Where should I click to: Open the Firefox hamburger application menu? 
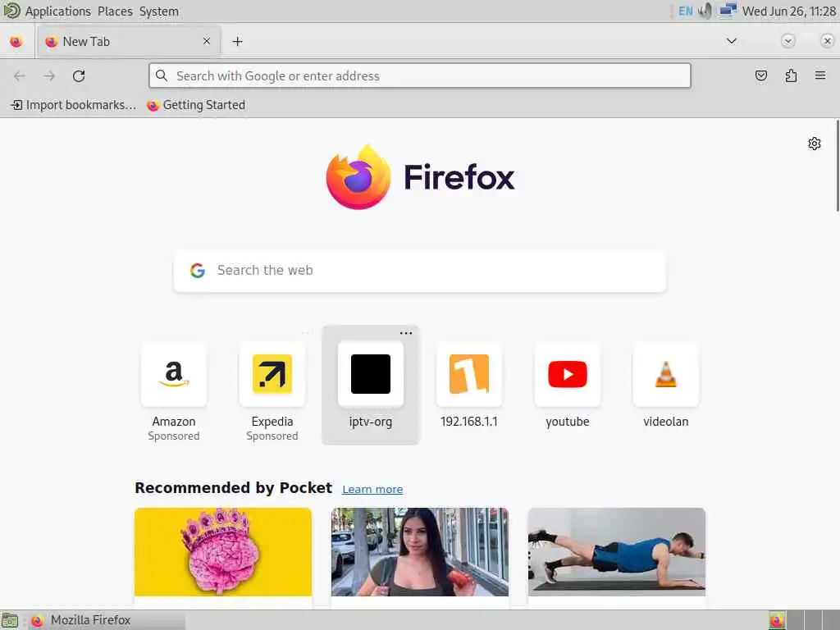(x=820, y=75)
